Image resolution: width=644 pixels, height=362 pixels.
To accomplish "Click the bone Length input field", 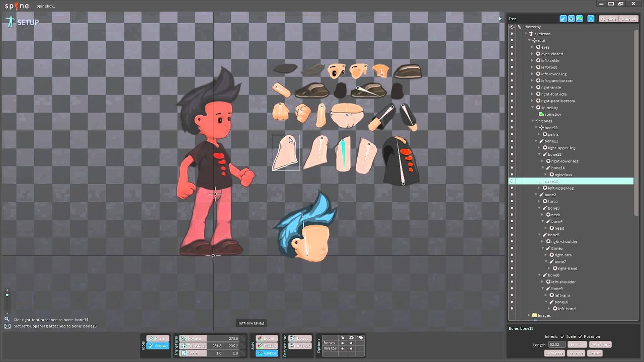I will coord(556,345).
